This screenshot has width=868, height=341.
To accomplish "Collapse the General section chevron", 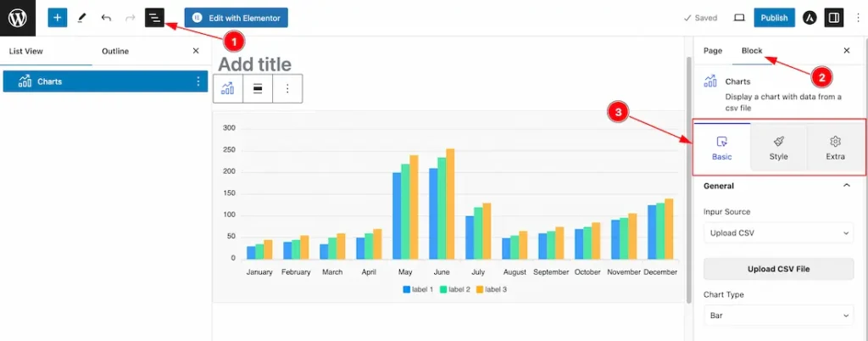I will (x=847, y=186).
